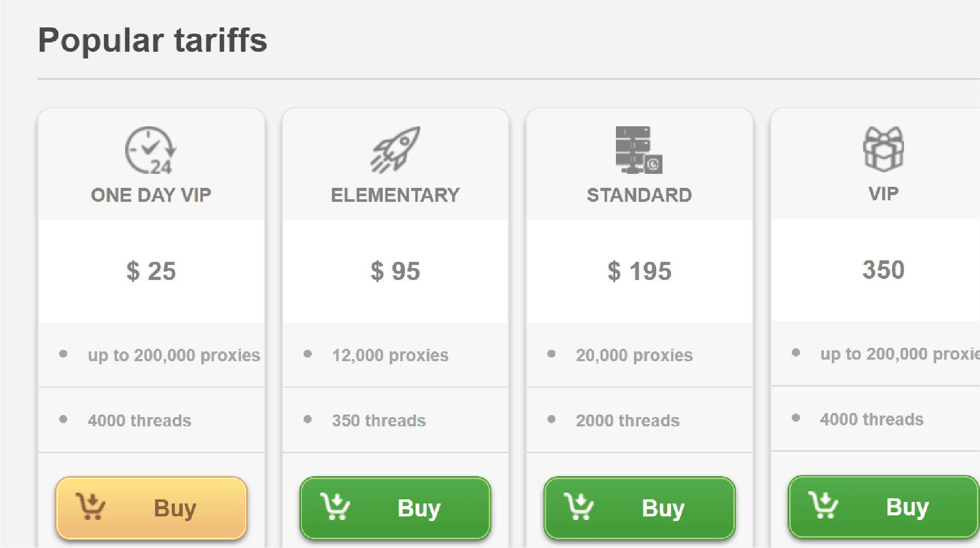Select the ELEMENTARY tariff title

click(395, 195)
